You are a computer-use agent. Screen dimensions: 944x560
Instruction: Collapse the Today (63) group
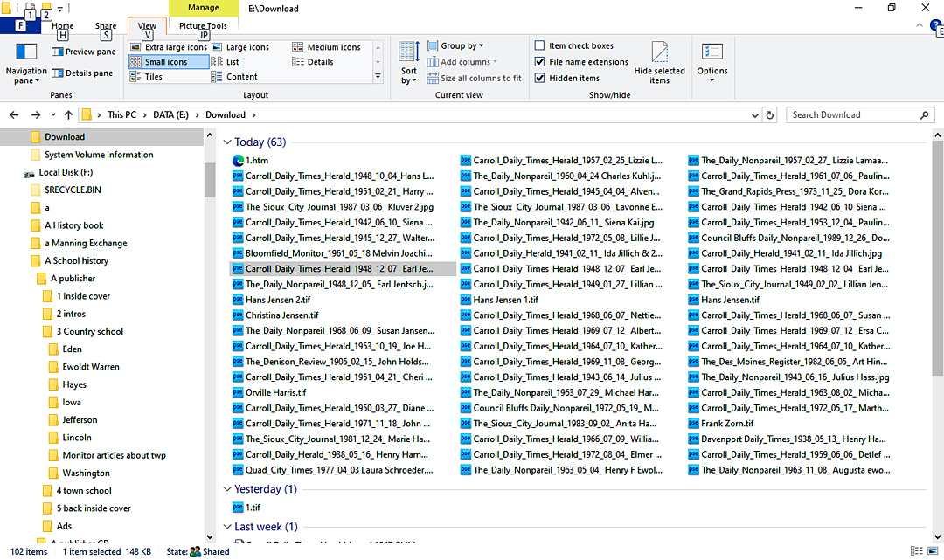point(227,142)
